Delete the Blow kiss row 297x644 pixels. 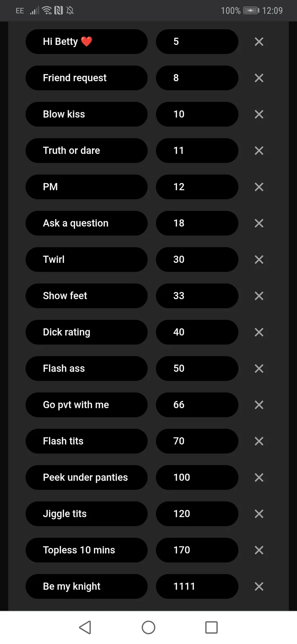(259, 114)
